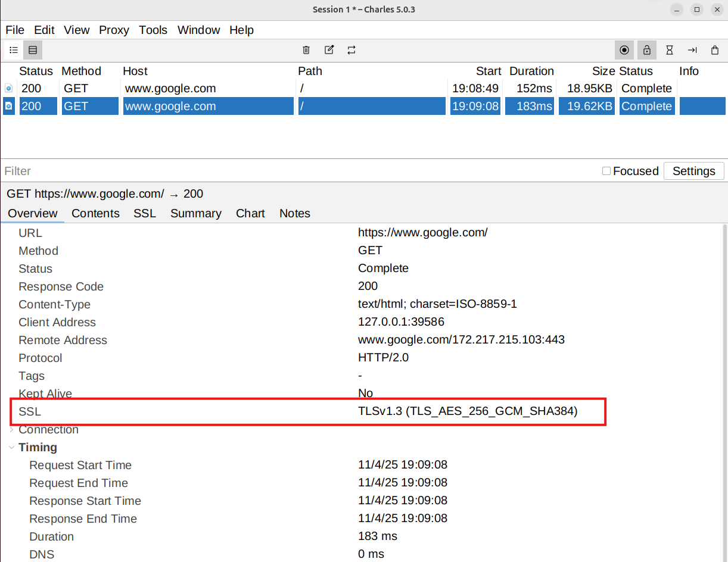
Task: Open the SSL tab
Action: pos(145,213)
